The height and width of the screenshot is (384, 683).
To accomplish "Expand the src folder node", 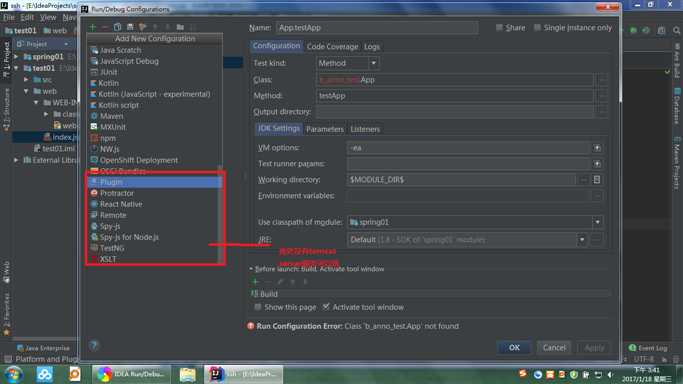I will pyautogui.click(x=26, y=80).
